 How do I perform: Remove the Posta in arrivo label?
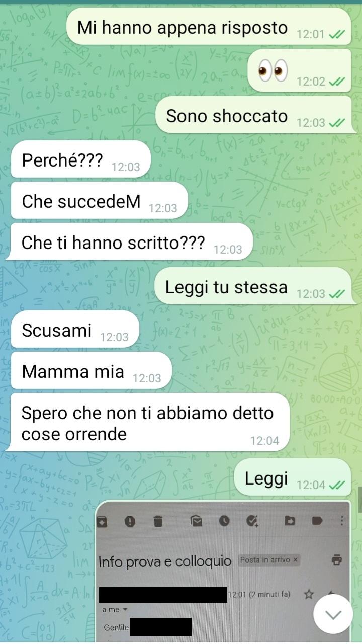coord(295,559)
